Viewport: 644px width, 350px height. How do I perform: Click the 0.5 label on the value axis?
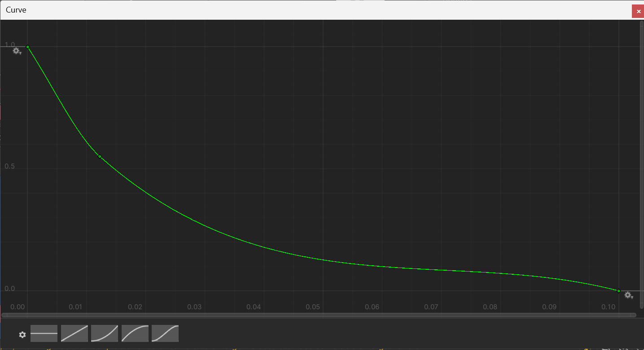click(x=9, y=166)
